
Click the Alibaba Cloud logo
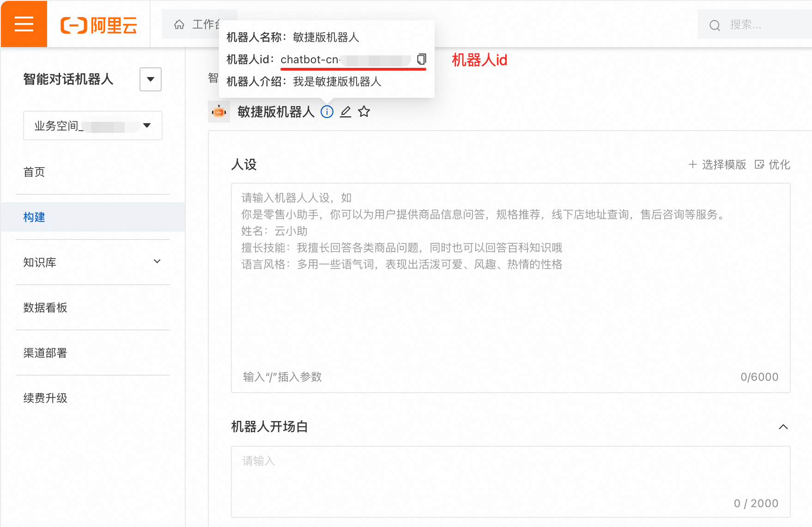(x=99, y=25)
